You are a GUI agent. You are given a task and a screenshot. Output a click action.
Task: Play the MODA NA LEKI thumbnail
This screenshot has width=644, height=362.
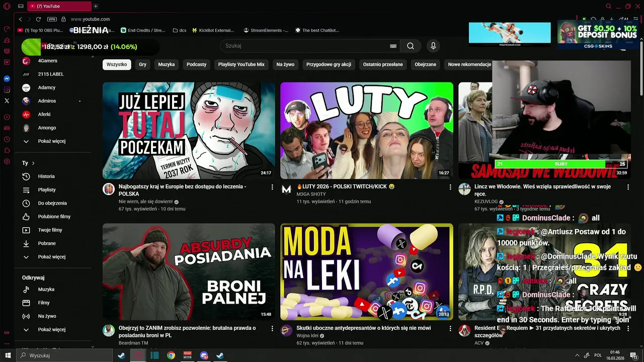pyautogui.click(x=367, y=272)
